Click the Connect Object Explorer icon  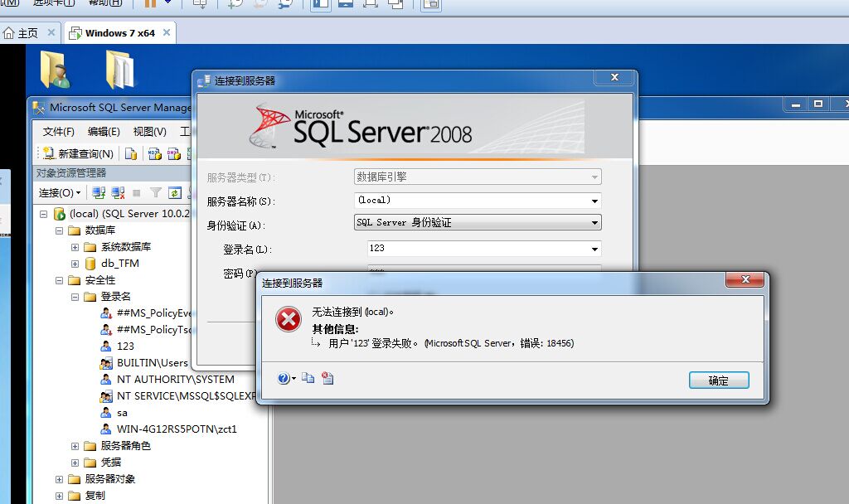click(99, 192)
